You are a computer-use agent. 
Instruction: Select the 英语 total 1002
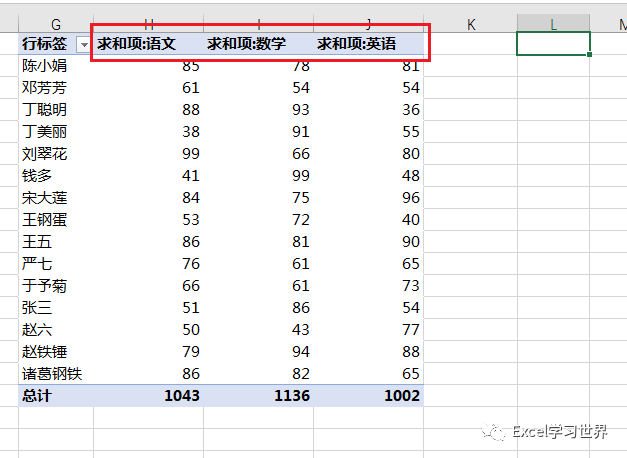pos(369,396)
